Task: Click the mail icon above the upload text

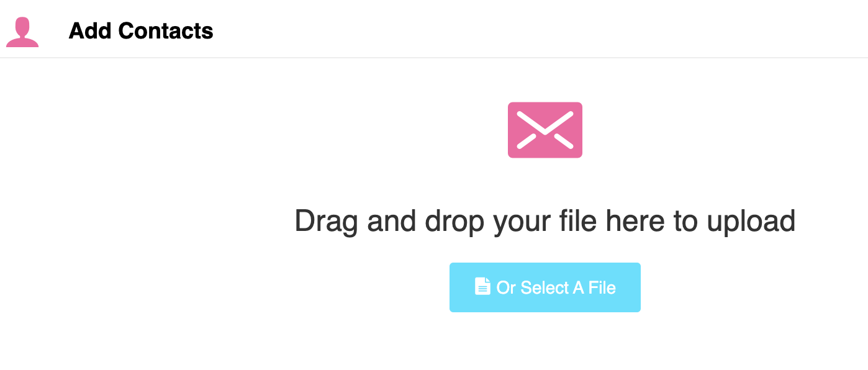Action: (545, 130)
